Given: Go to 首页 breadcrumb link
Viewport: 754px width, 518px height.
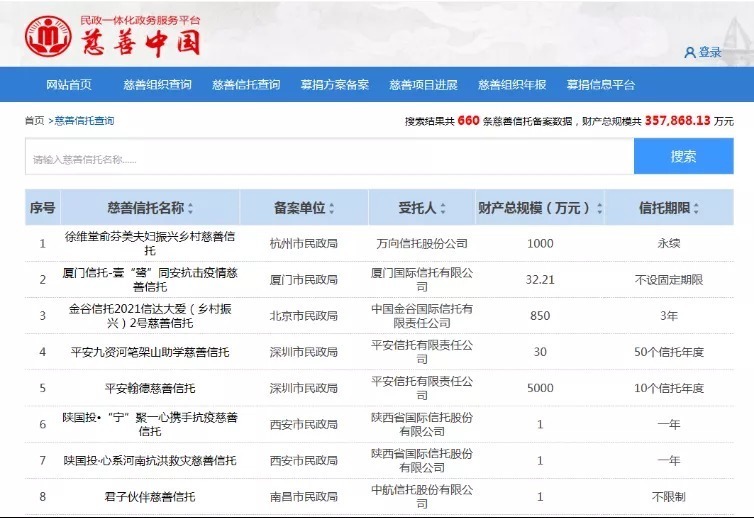Looking at the screenshot, I should coord(35,121).
